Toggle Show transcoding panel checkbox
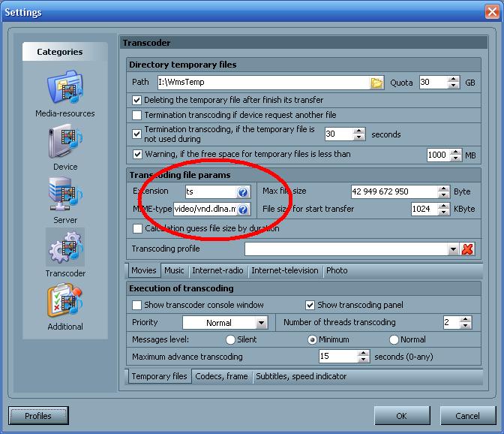Screen dimensions: 504x434 (310, 305)
